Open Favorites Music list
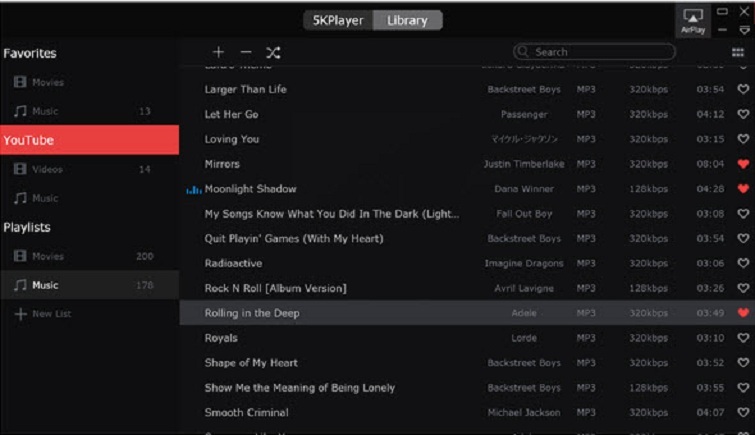This screenshot has height=435, width=755. point(45,111)
